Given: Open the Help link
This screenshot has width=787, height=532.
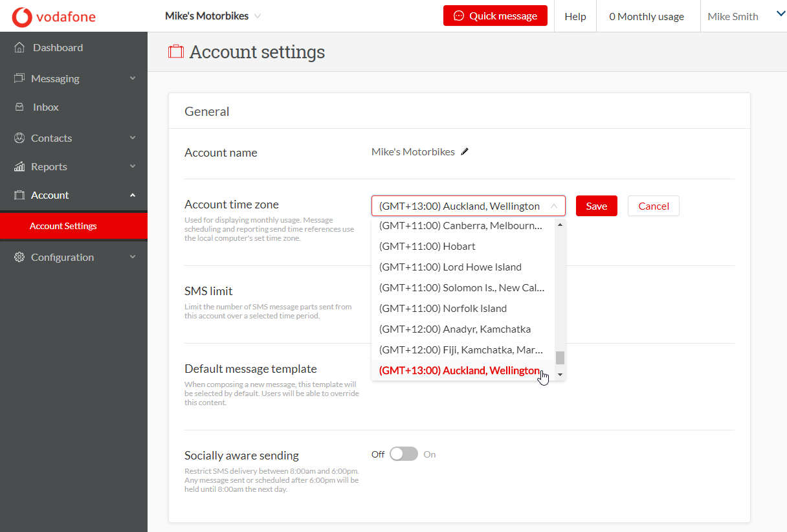Looking at the screenshot, I should click(x=575, y=16).
